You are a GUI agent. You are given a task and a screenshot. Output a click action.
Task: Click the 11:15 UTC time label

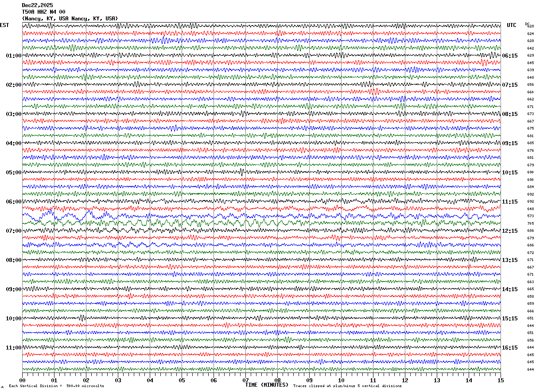tap(510, 202)
